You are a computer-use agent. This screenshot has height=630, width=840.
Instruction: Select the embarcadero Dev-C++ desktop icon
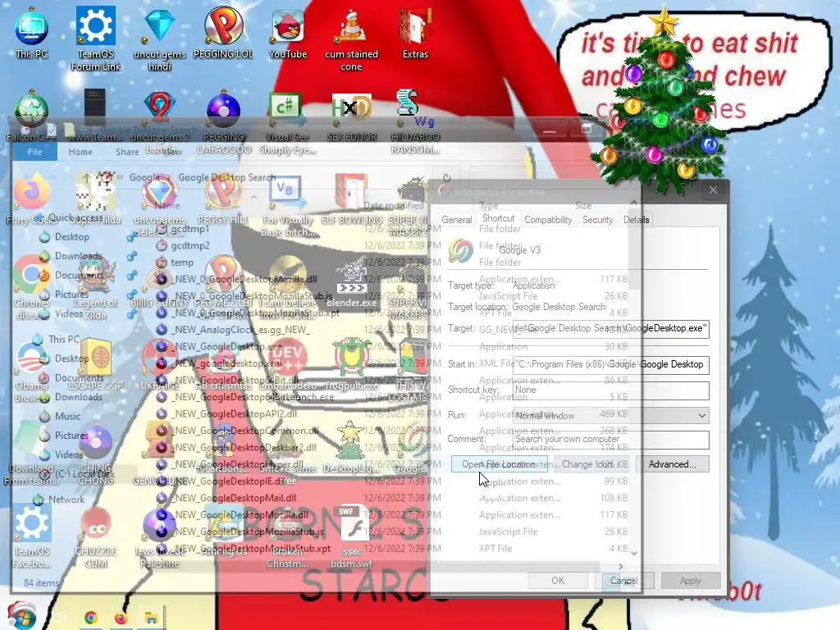point(288,364)
